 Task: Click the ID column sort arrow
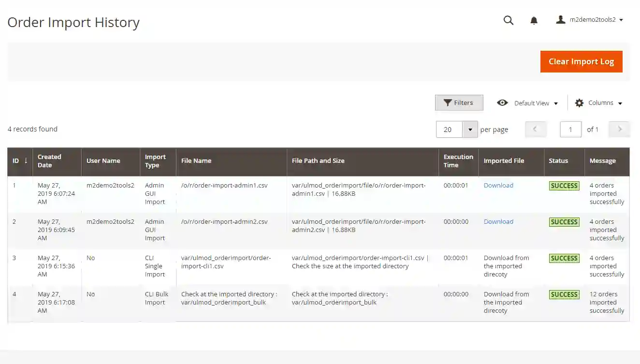[26, 160]
